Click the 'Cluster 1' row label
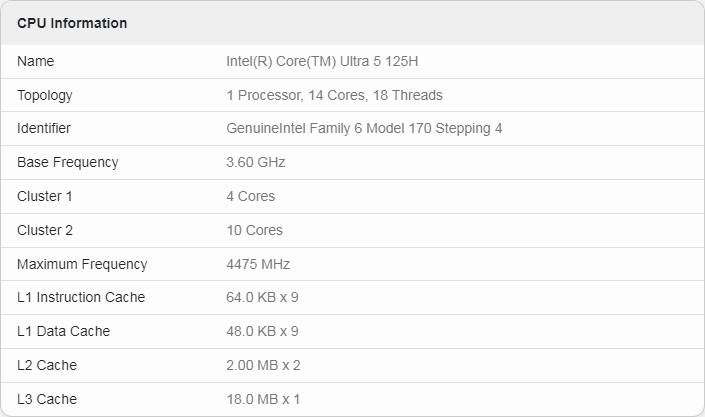Screen dimensions: 705x417 [45, 196]
